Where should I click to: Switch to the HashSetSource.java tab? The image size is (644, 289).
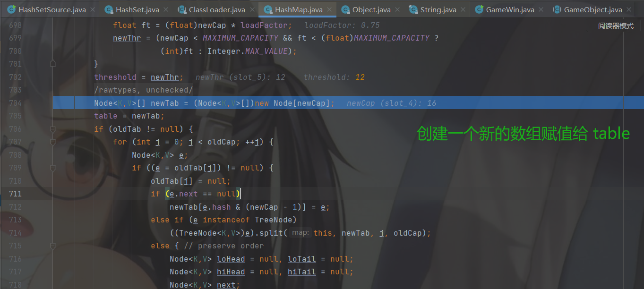pos(52,9)
